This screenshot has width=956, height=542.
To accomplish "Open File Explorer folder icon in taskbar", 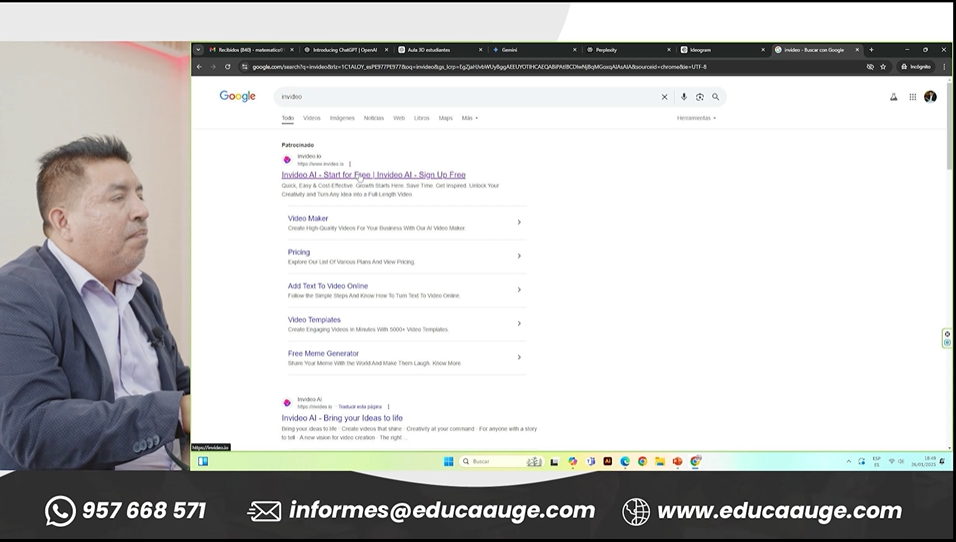I will [x=660, y=462].
